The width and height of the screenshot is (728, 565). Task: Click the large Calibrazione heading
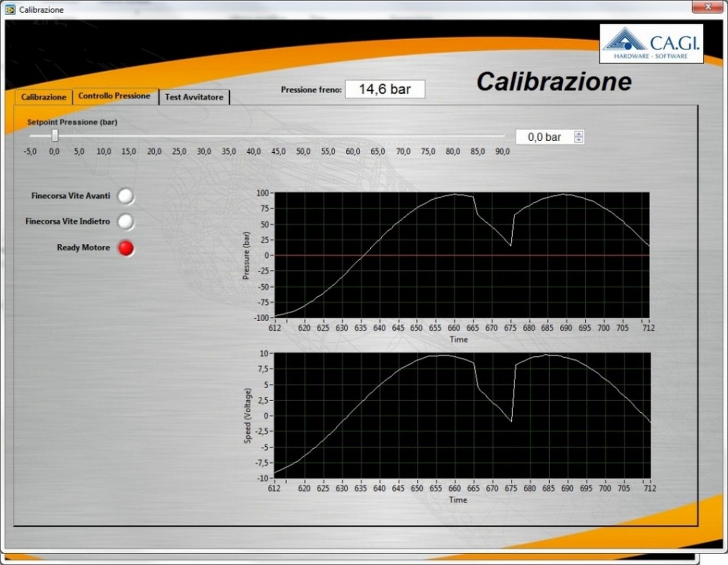coord(554,82)
